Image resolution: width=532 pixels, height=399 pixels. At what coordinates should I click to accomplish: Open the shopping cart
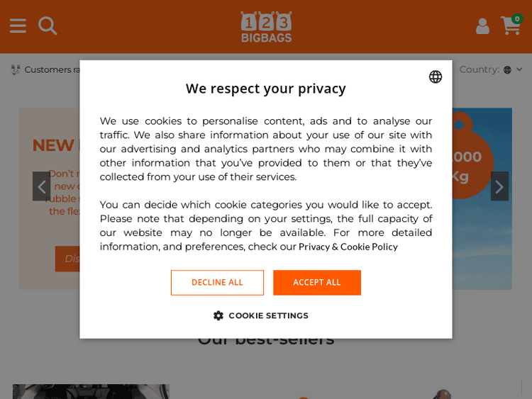[509, 28]
